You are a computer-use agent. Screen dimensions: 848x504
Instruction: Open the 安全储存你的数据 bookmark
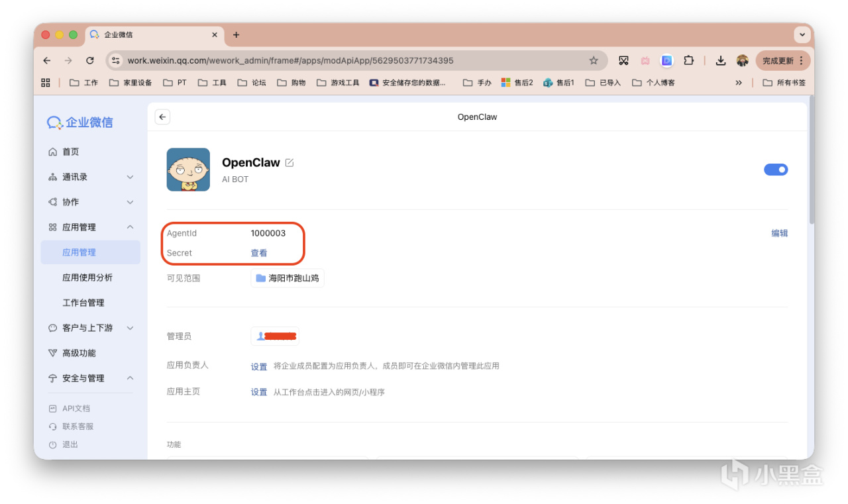click(408, 83)
